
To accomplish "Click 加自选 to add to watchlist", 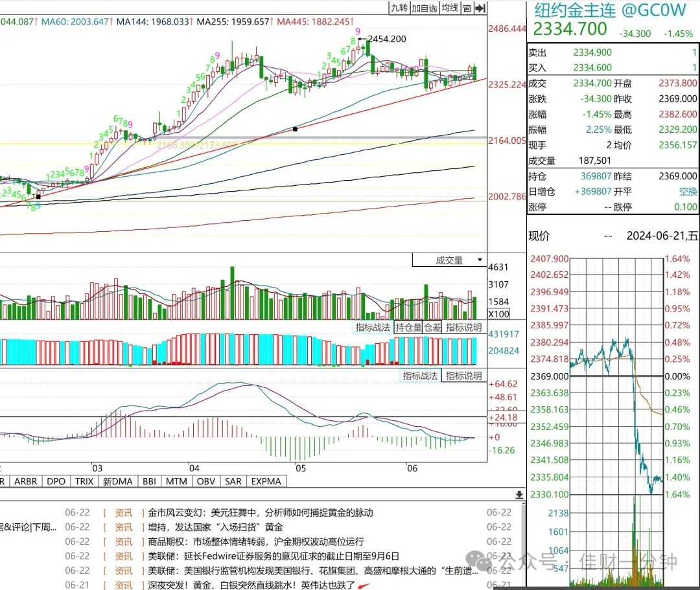I will coord(425,8).
